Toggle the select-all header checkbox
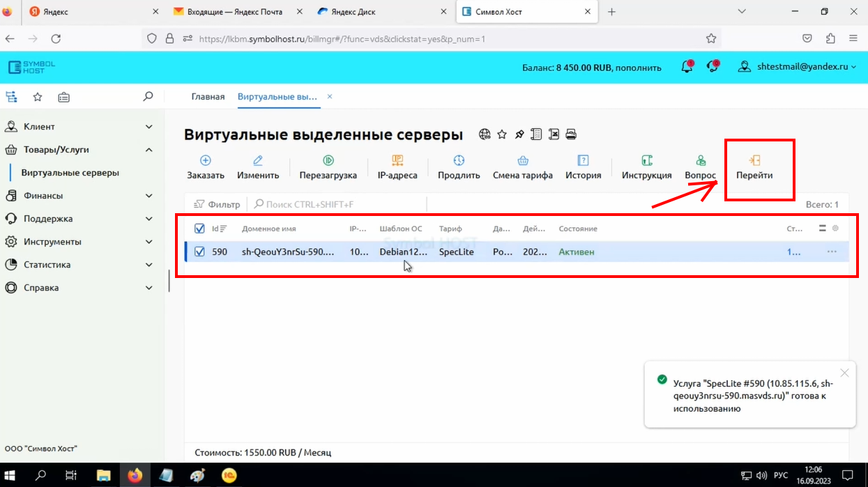868x487 pixels. 200,229
